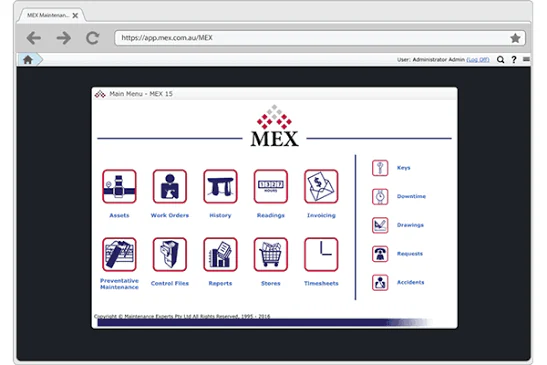Open the Assets module icon

[x=119, y=186]
